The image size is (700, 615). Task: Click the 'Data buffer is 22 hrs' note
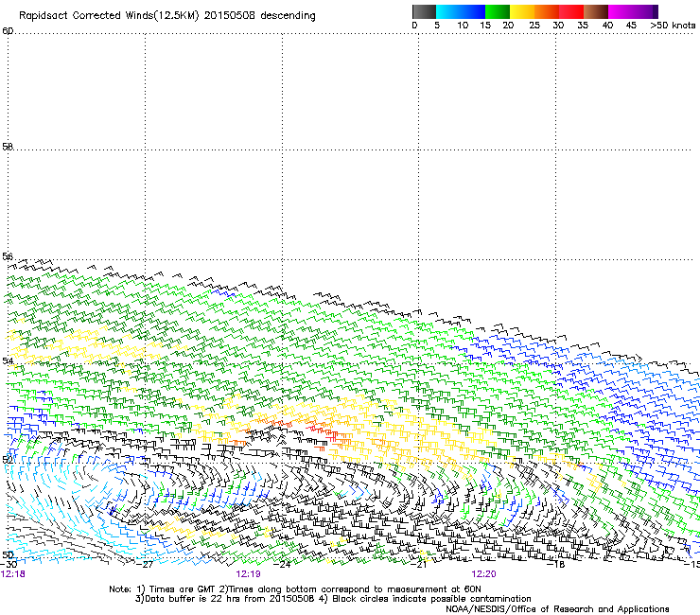click(333, 599)
